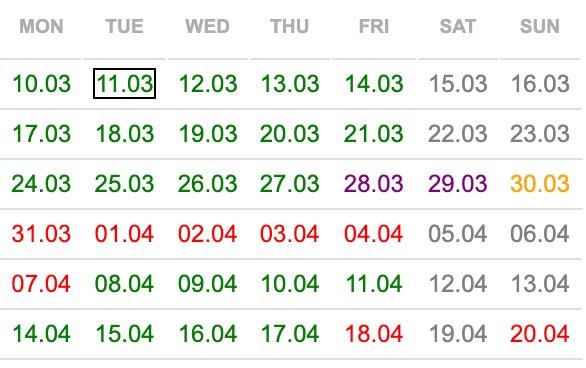Select Sunday 13.04
This screenshot has width=586, height=368.
pos(540,284)
